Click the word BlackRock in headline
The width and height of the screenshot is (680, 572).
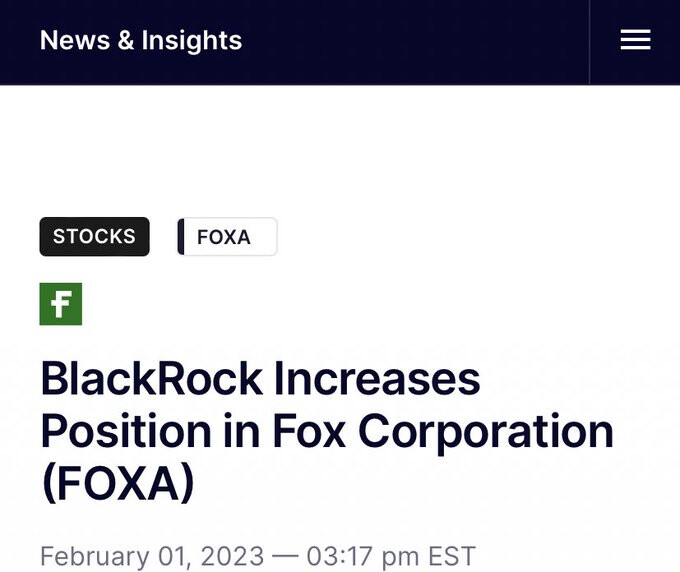[152, 379]
